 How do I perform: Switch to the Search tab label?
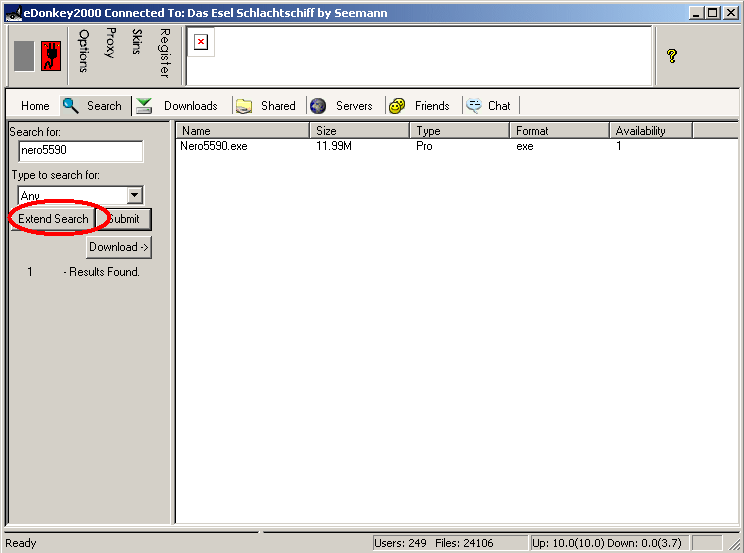[104, 106]
